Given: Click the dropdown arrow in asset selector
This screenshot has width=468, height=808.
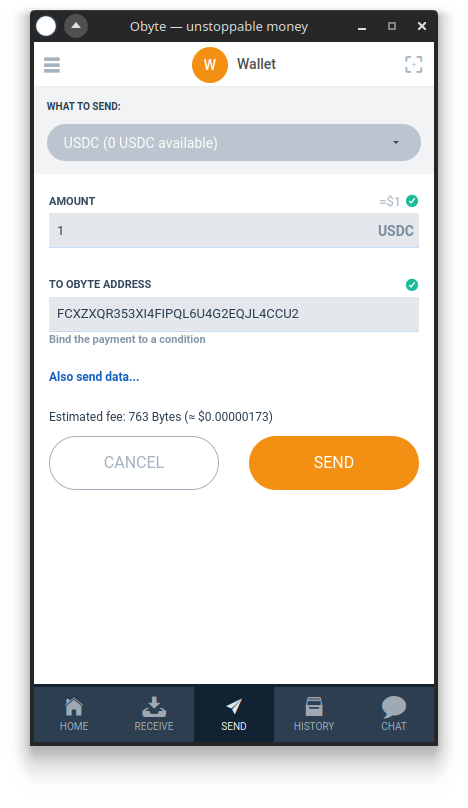Looking at the screenshot, I should (396, 143).
